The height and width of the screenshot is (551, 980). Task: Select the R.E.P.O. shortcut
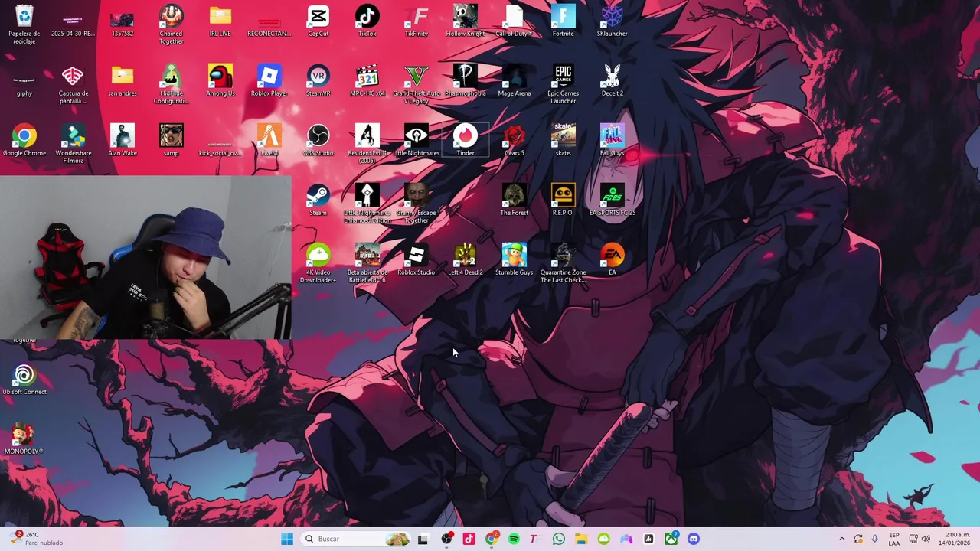pos(563,201)
